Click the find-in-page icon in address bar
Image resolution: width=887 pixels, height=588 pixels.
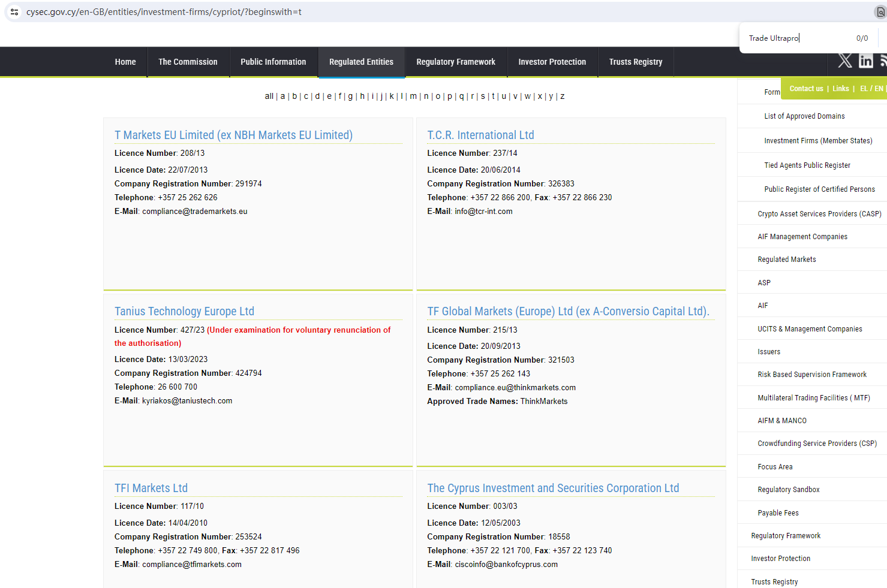click(880, 12)
